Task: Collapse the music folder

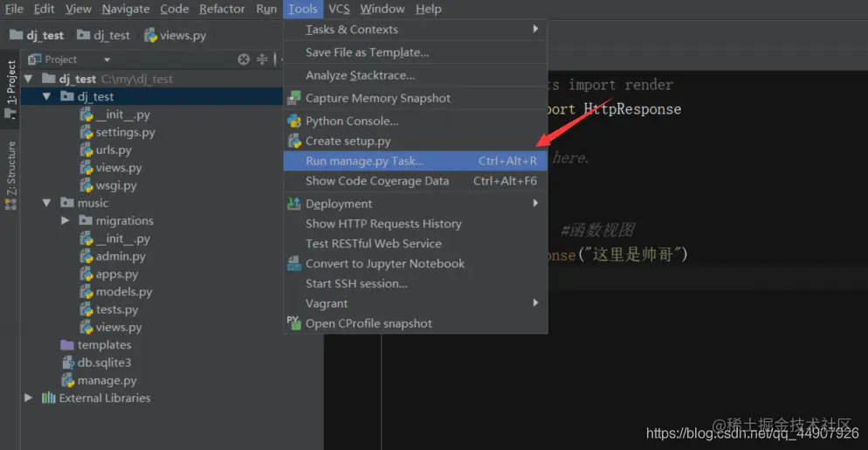Action: [x=46, y=203]
